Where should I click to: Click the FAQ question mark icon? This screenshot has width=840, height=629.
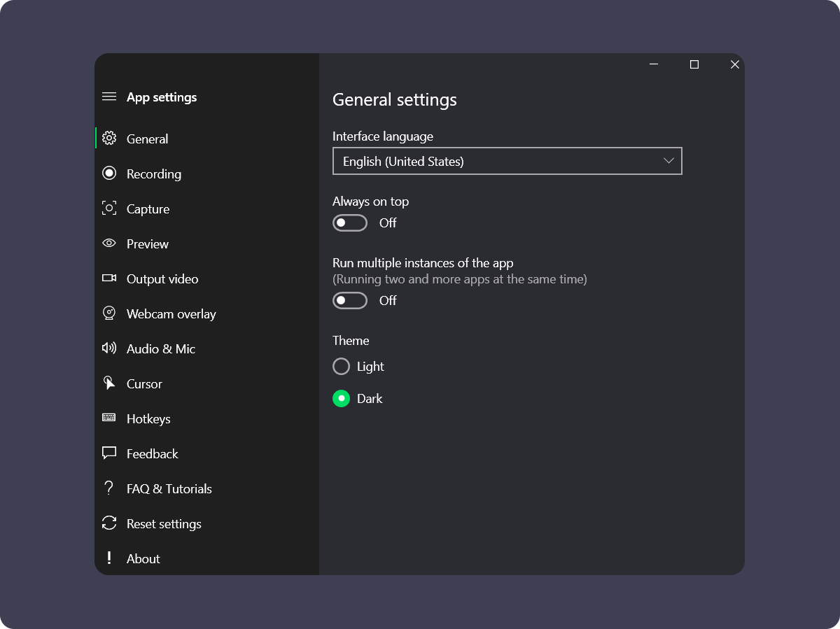(x=108, y=488)
